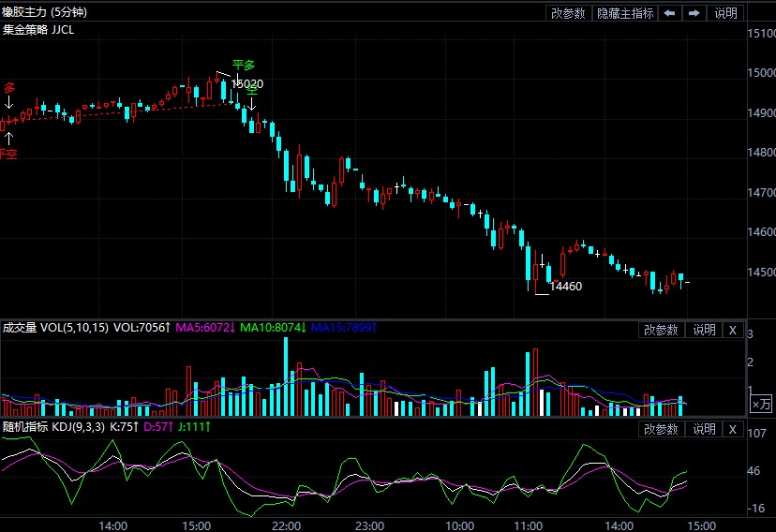
Task: Click the 22:00 time axis marker
Action: tap(286, 525)
